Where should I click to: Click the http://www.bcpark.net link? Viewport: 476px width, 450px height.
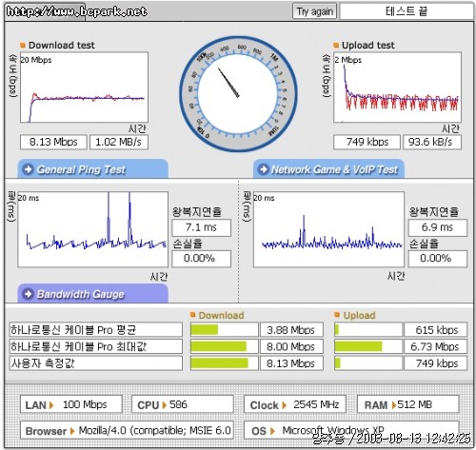tap(76, 11)
